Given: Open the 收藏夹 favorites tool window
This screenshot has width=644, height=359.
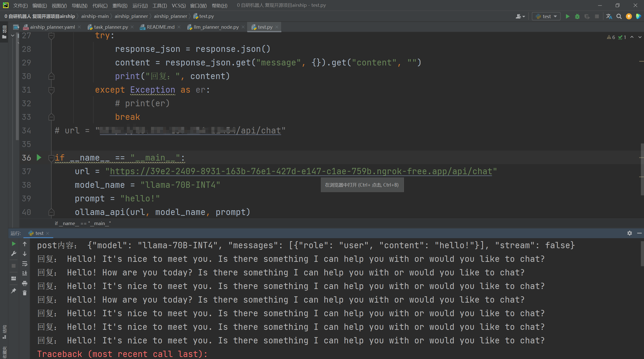Looking at the screenshot, I should [4, 352].
